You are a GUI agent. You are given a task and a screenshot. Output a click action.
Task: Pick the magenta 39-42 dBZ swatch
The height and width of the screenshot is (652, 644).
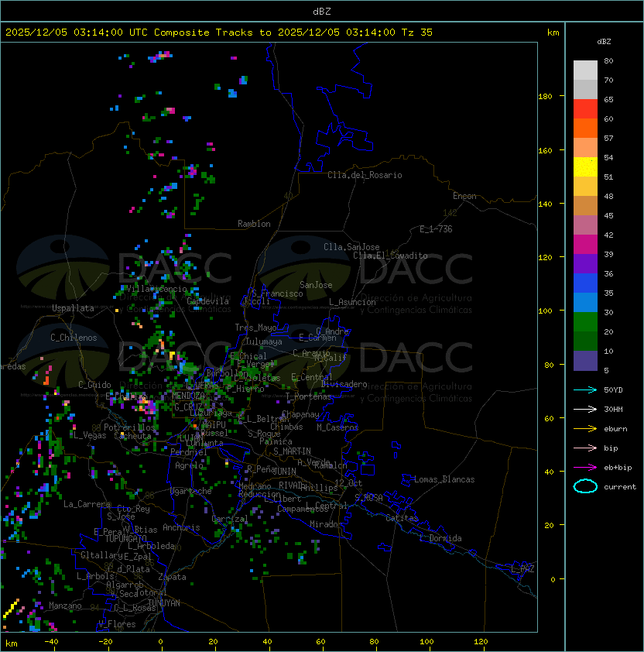tap(585, 244)
